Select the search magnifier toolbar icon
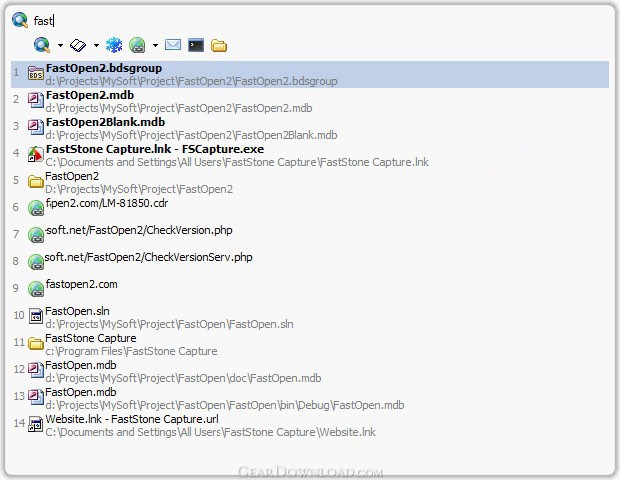This screenshot has height=480, width=620. point(42,45)
